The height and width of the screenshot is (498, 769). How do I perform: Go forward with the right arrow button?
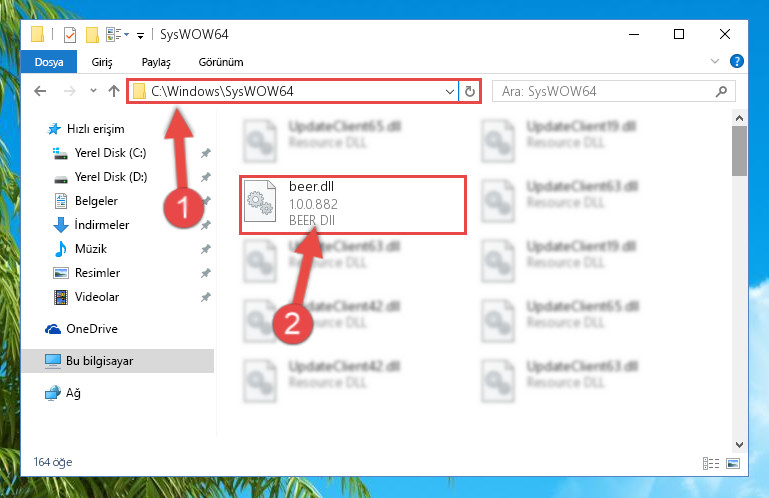(x=70, y=91)
